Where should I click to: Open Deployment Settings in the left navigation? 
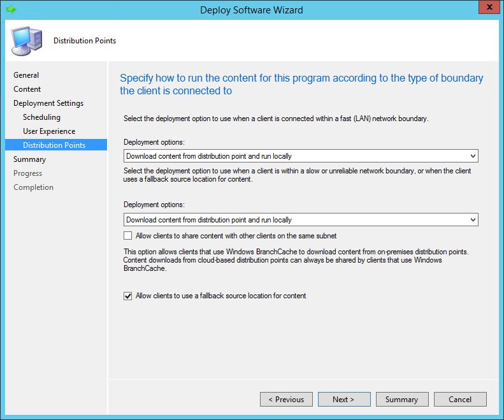pos(48,103)
